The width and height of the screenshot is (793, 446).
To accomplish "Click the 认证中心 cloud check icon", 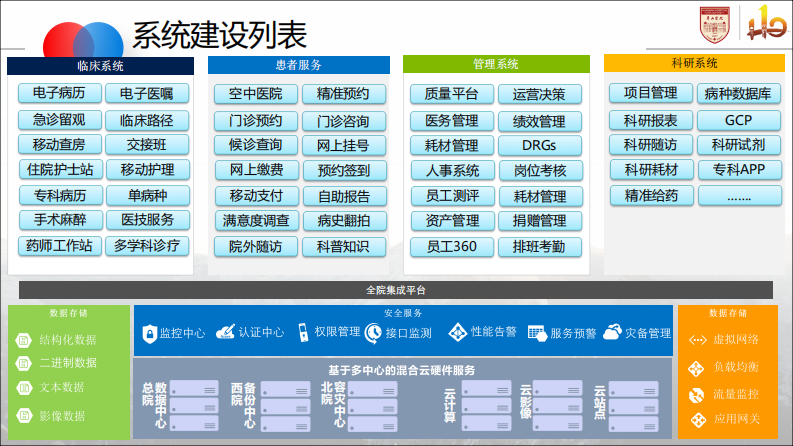I will (x=225, y=332).
